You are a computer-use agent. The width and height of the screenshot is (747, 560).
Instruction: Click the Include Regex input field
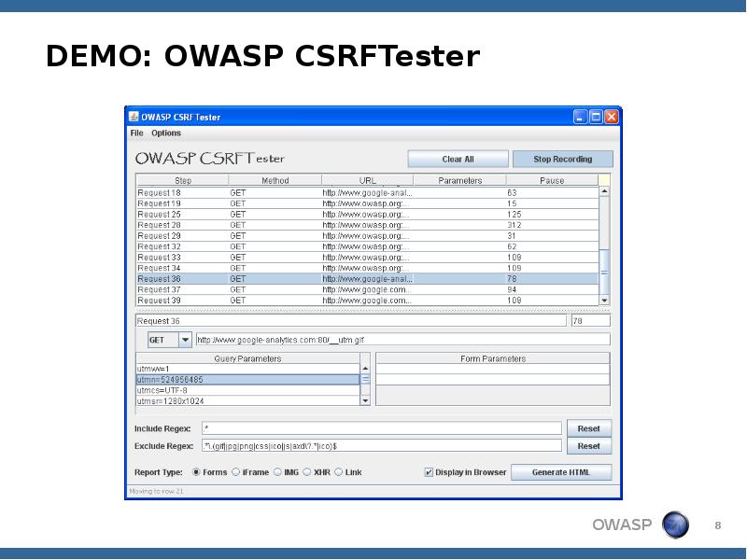tap(382, 428)
